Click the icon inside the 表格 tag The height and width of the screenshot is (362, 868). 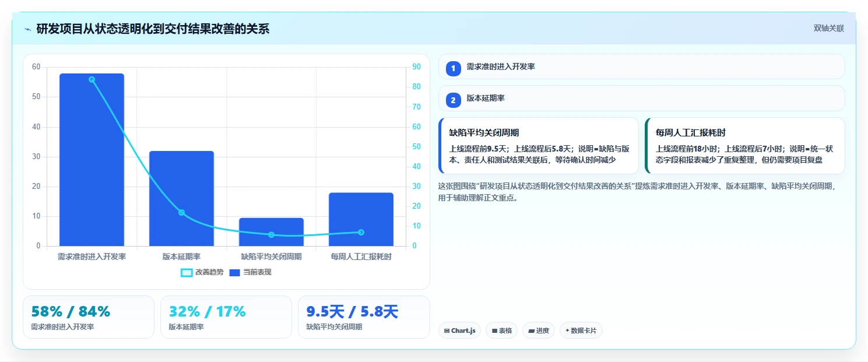494,331
